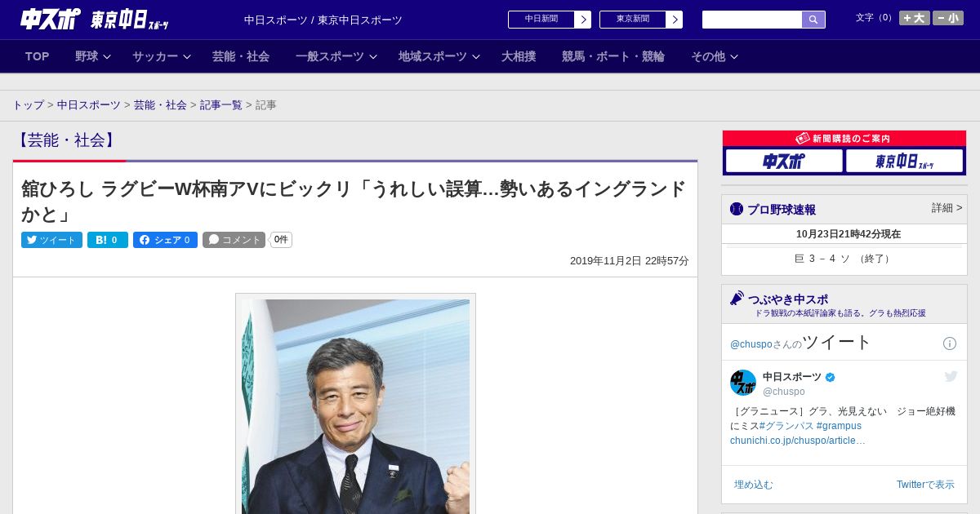
Task: Click the 東京中日スポーツ subscription banner button
Action: click(x=904, y=162)
